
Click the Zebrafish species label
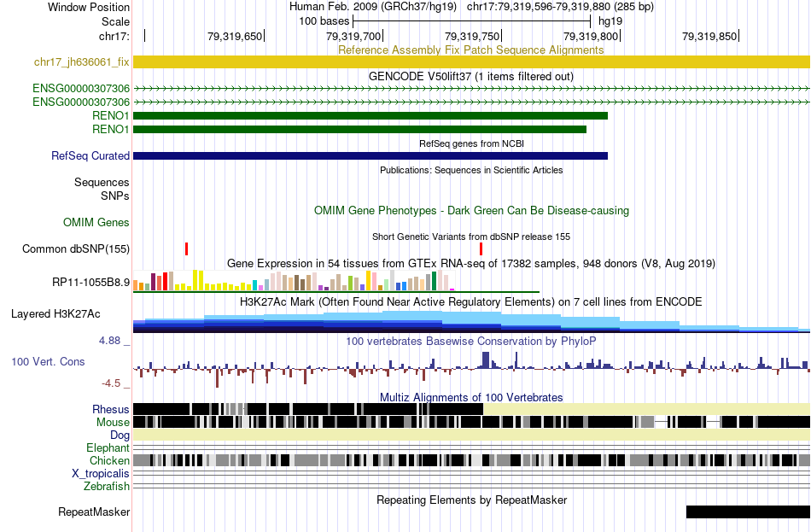(x=107, y=487)
